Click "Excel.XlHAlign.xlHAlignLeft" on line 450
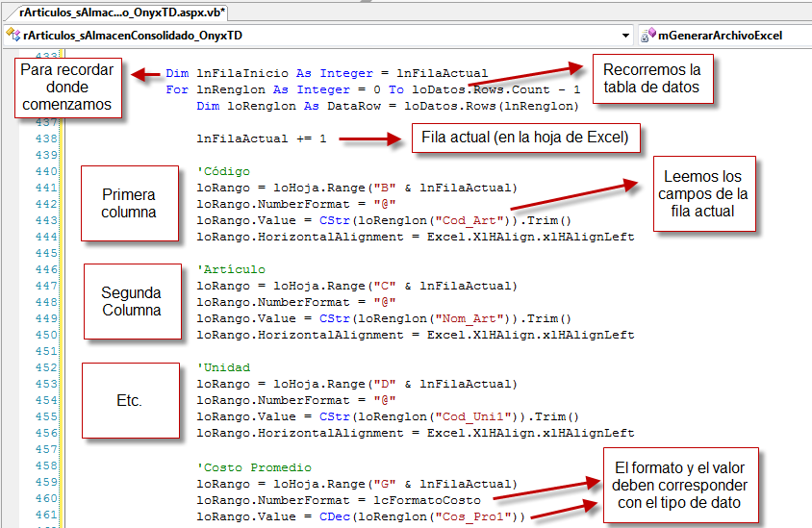The image size is (812, 528). point(531,335)
